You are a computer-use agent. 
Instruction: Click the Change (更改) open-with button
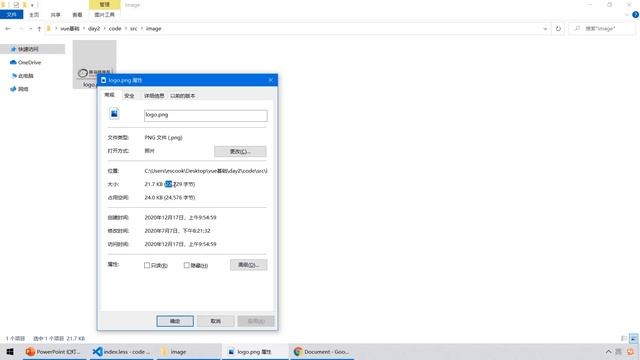click(x=240, y=151)
